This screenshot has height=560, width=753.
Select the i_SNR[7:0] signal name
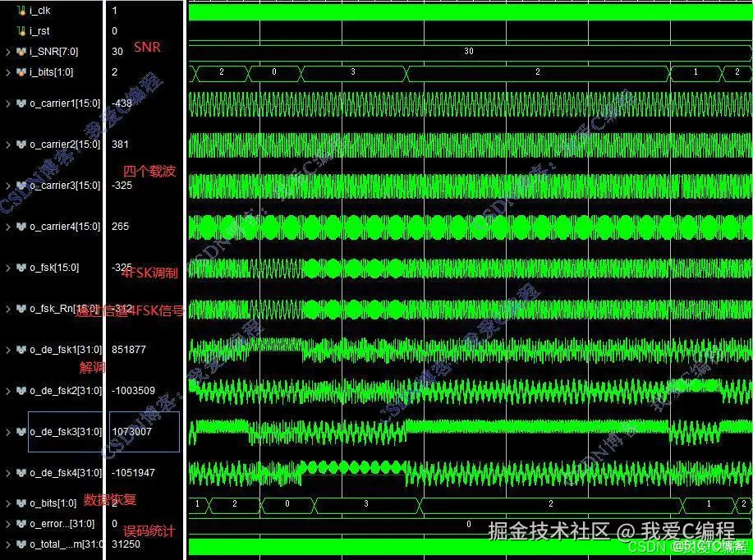[54, 52]
